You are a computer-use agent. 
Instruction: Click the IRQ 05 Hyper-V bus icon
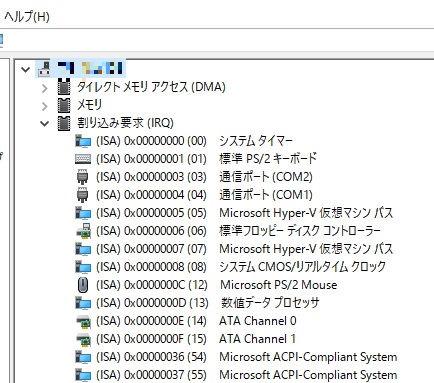coord(83,213)
